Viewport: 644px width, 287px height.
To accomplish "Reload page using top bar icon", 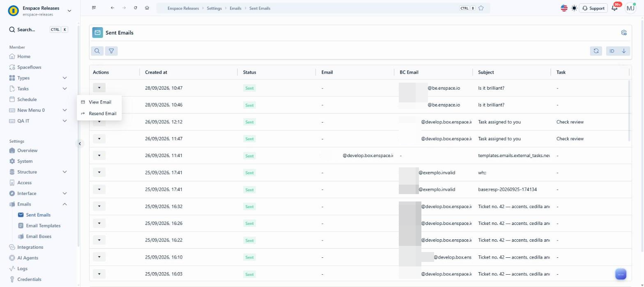I will (136, 8).
